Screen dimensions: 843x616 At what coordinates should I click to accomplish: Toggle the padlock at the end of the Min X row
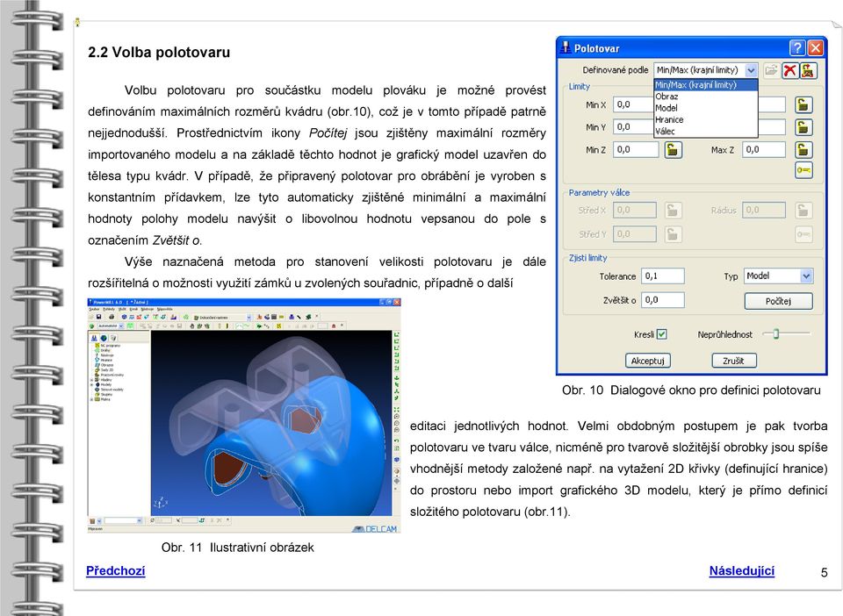pyautogui.click(x=803, y=104)
